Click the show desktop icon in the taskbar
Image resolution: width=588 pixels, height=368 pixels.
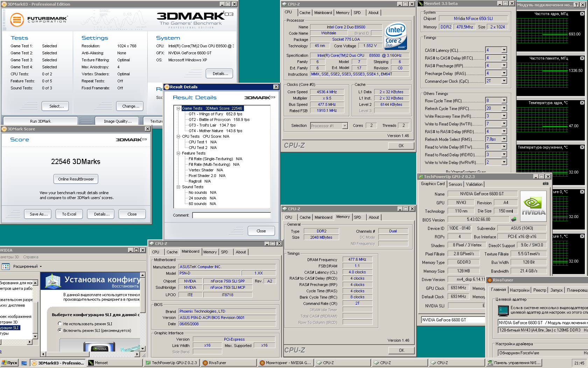coord(24,363)
